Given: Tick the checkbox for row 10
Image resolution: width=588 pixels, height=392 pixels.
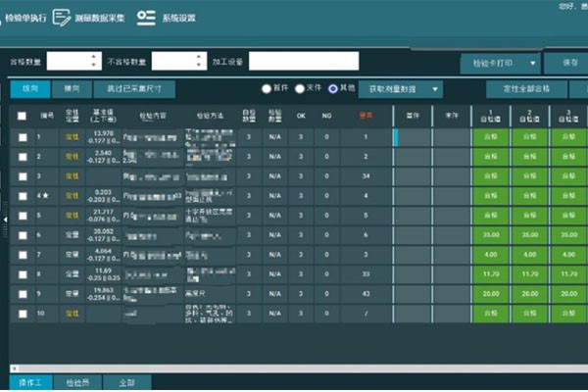Looking at the screenshot, I should (23, 314).
